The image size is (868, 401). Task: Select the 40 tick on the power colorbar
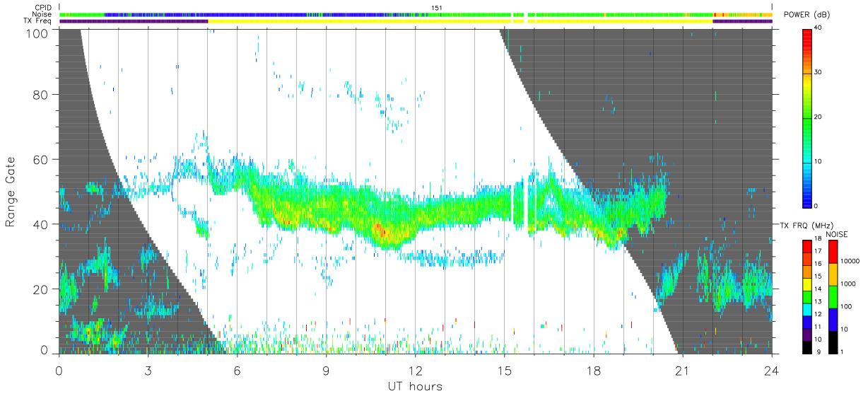(x=818, y=28)
